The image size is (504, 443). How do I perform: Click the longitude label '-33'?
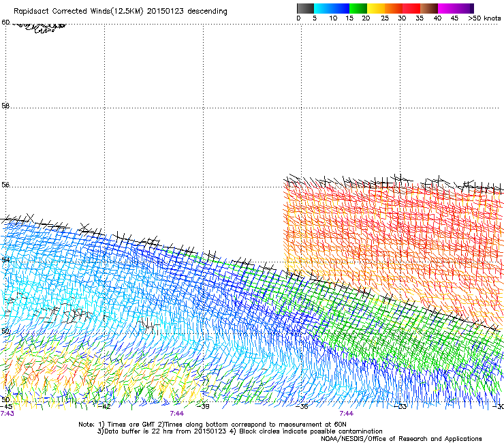pyautogui.click(x=400, y=407)
